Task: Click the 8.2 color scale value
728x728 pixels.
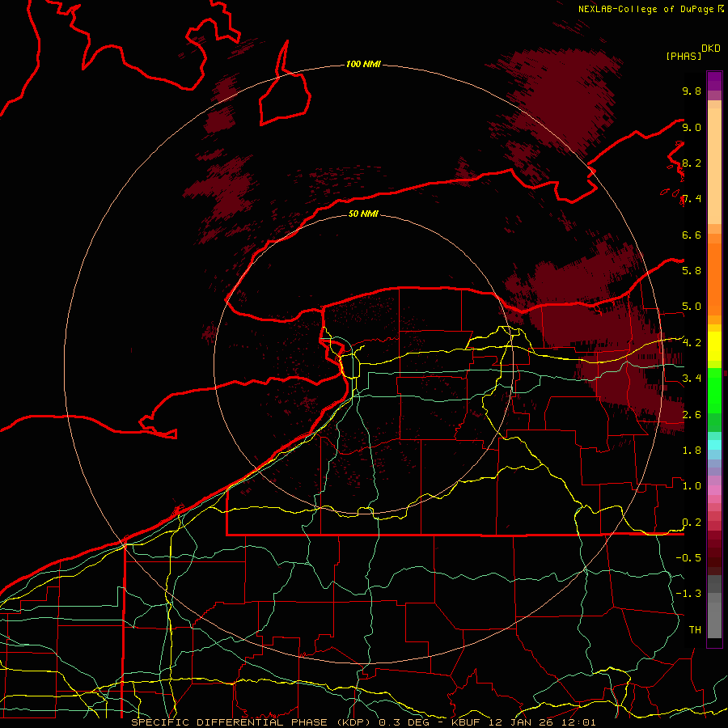Action: click(x=692, y=163)
